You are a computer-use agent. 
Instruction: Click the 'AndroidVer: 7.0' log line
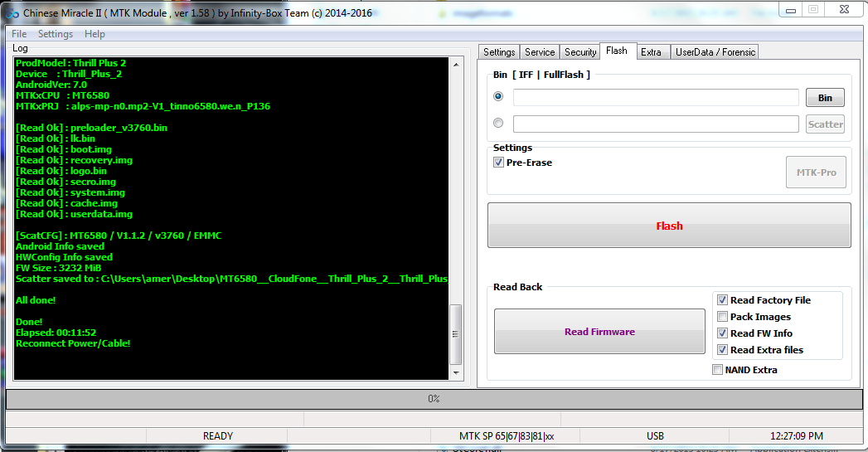coord(51,85)
